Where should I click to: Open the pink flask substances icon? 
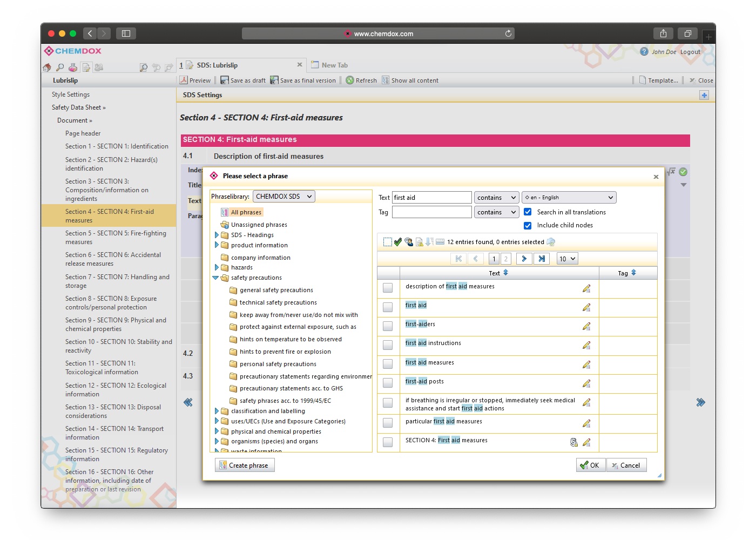point(73,67)
